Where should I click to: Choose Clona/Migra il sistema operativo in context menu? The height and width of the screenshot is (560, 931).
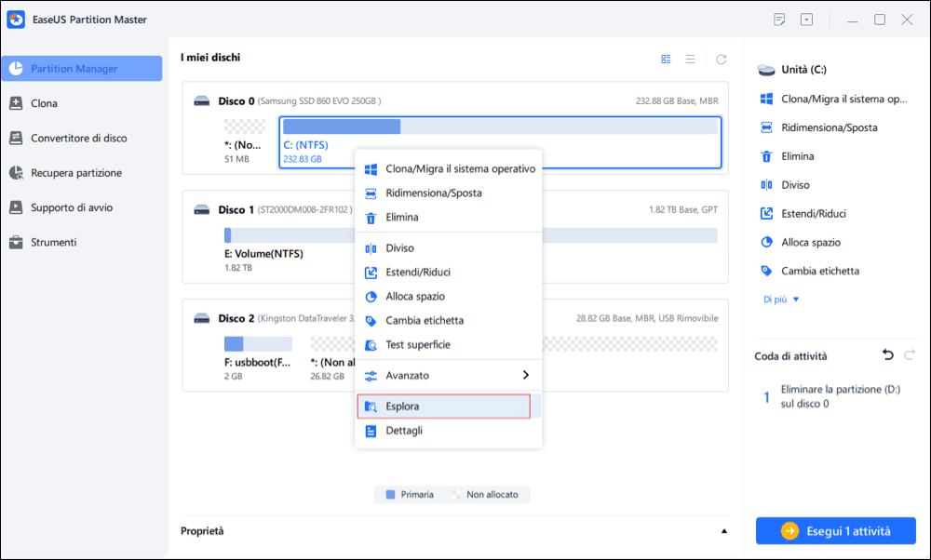(x=449, y=169)
